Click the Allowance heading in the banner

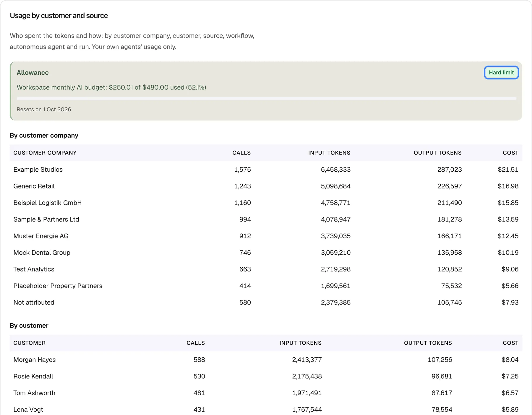33,73
